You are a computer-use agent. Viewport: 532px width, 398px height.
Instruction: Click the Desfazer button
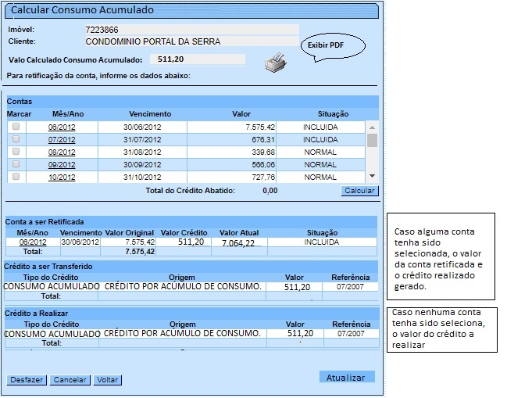tap(27, 380)
